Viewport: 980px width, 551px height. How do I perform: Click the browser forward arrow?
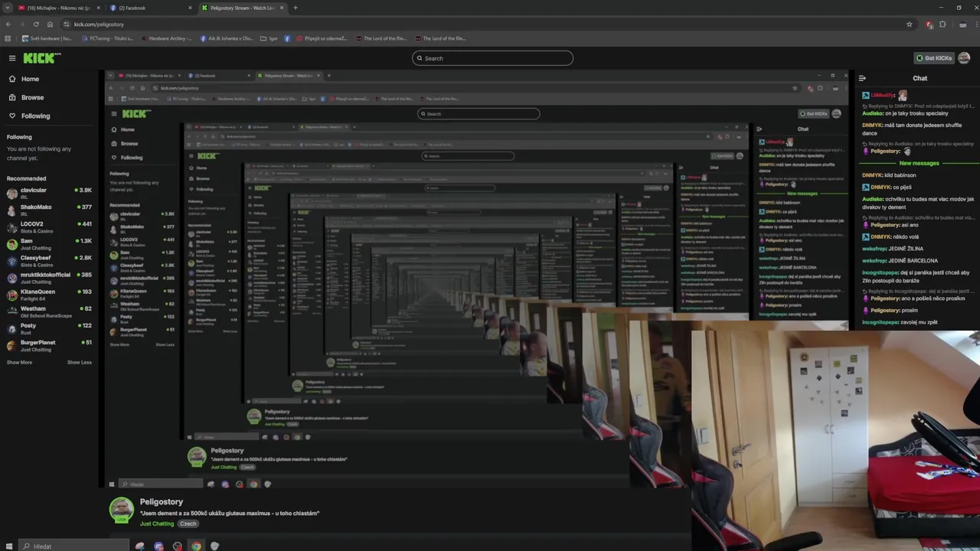(22, 24)
